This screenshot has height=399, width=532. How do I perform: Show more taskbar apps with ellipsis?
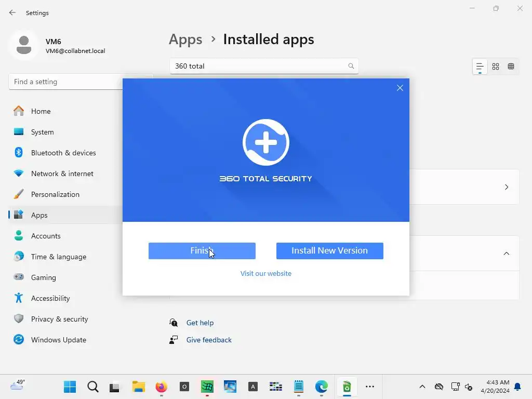(370, 387)
